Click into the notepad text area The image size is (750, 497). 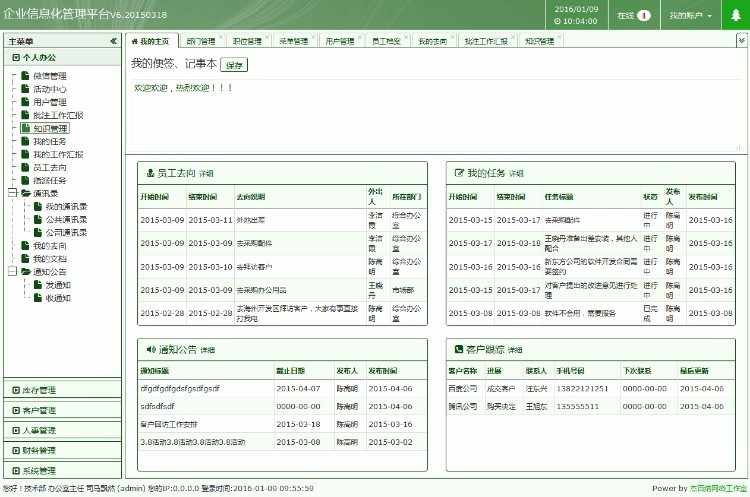point(435,116)
